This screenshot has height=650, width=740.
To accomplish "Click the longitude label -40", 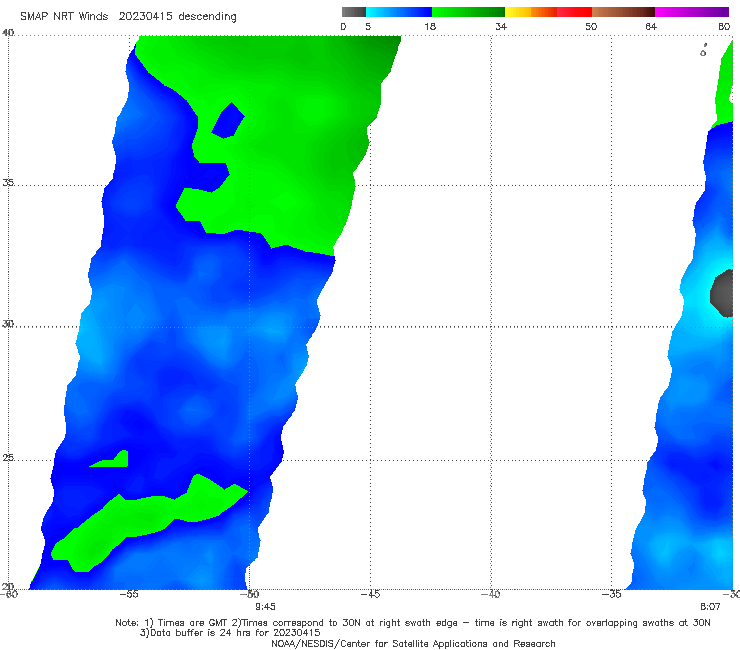I will click(491, 594).
